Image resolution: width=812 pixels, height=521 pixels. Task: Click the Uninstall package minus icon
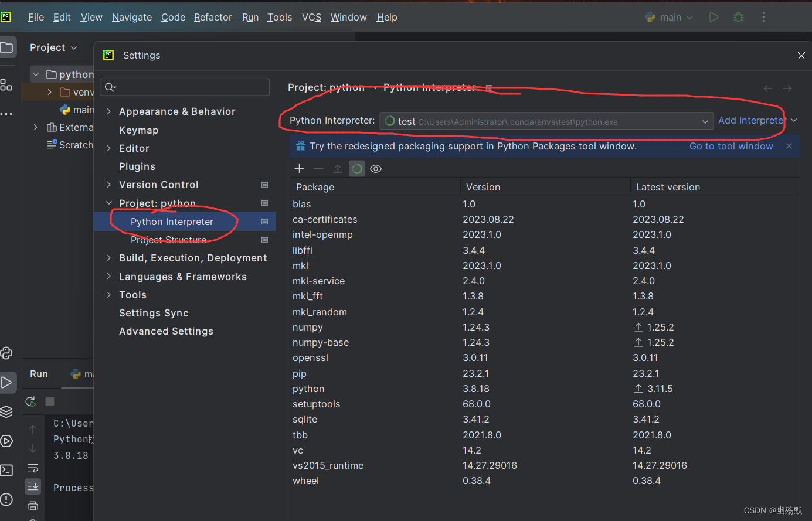318,169
